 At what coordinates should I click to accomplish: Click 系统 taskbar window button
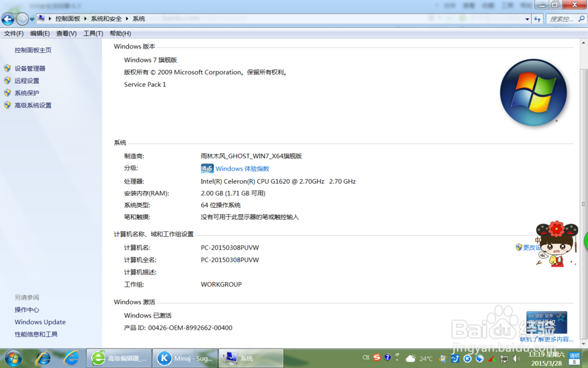pos(251,358)
